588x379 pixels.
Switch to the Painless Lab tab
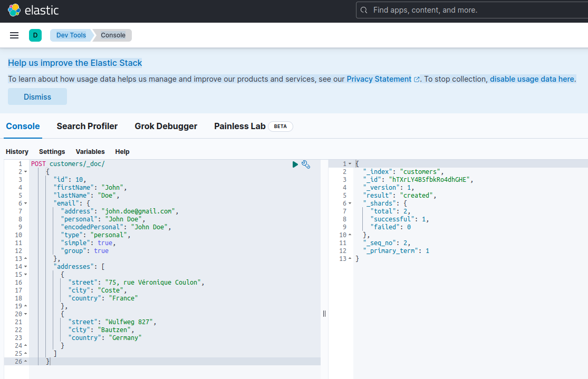coord(239,127)
